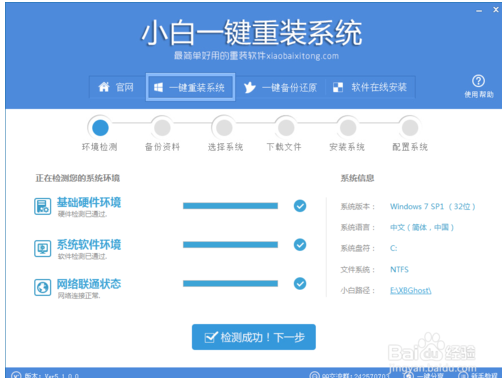Image resolution: width=502 pixels, height=378 pixels.
Task: Click the Windows logo icon on 一键重装系统
Action: click(158, 88)
